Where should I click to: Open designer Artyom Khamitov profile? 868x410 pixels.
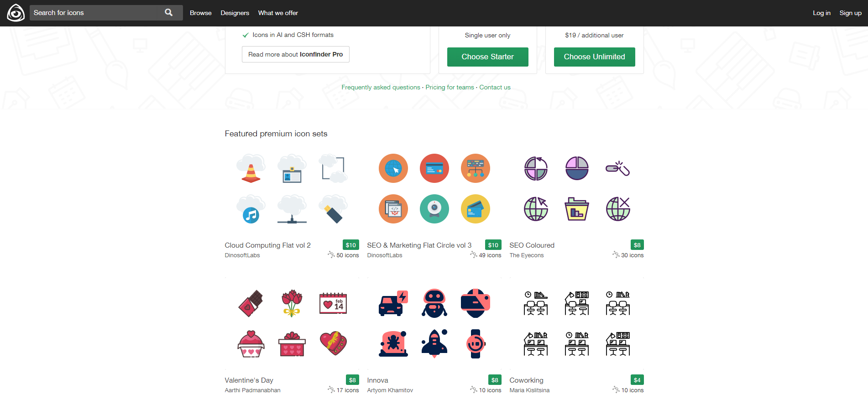[390, 390]
